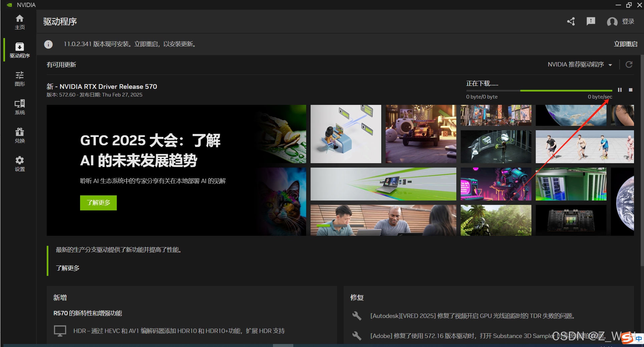Click the R570 的新特性和增强功能 text
This screenshot has height=347, width=644.
pyautogui.click(x=88, y=313)
